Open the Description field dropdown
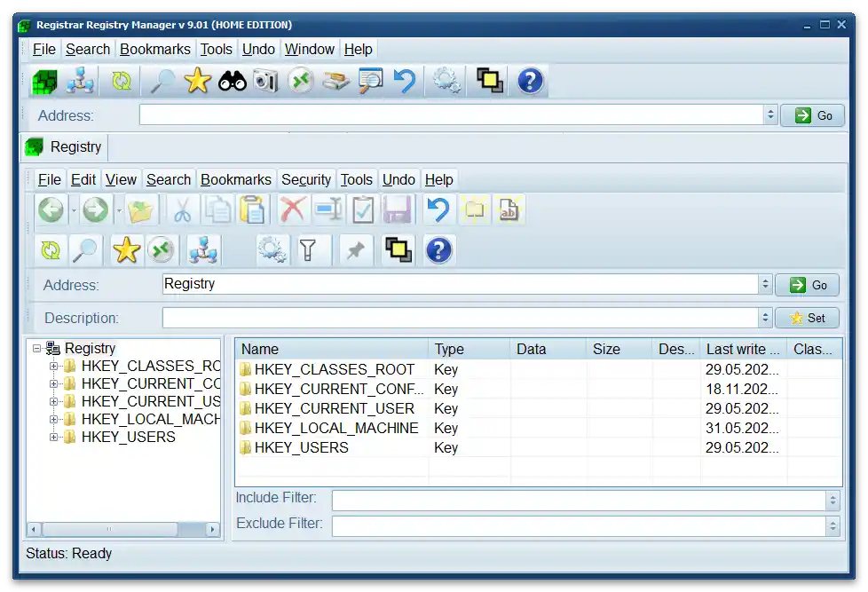Image resolution: width=868 pixels, height=592 pixels. (x=765, y=318)
